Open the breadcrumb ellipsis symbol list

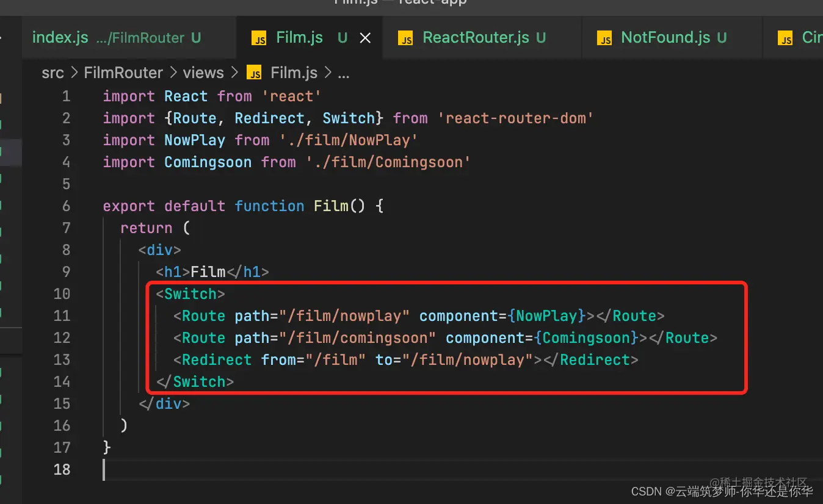pyautogui.click(x=343, y=74)
